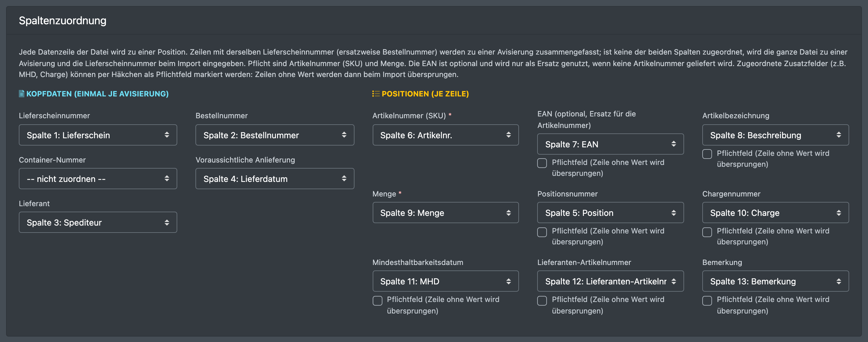
Task: Click the Lieferanten-Artikelnummer label
Action: [584, 262]
